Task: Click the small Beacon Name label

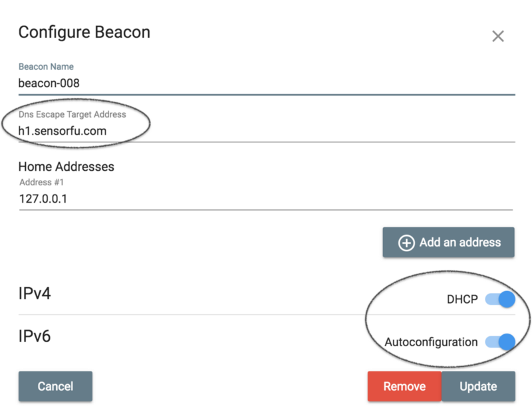Action: click(x=46, y=67)
